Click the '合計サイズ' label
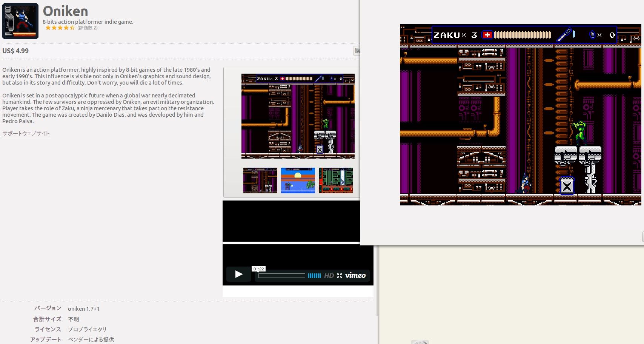Viewport: 644px width, 344px height. pos(47,319)
